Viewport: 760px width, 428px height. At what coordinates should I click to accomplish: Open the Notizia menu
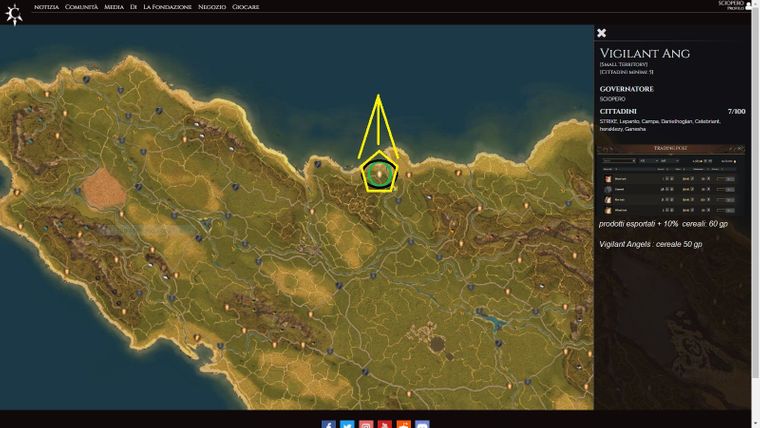46,7
